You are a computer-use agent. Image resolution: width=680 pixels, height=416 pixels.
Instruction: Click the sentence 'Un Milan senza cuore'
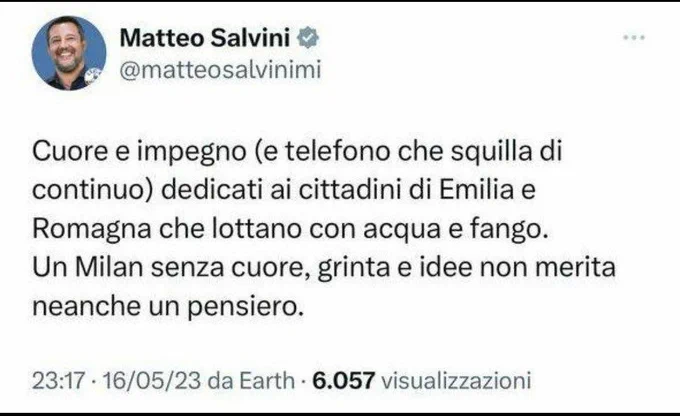pyautogui.click(x=324, y=268)
